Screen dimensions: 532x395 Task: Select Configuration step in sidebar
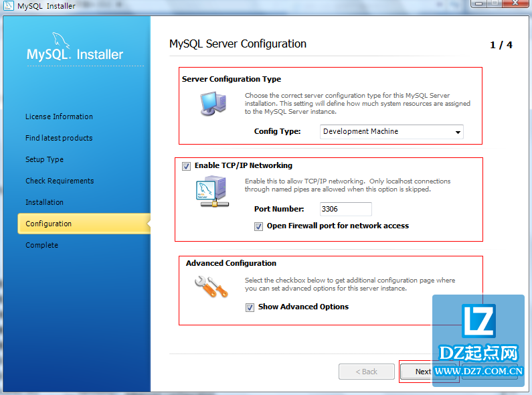pos(84,224)
